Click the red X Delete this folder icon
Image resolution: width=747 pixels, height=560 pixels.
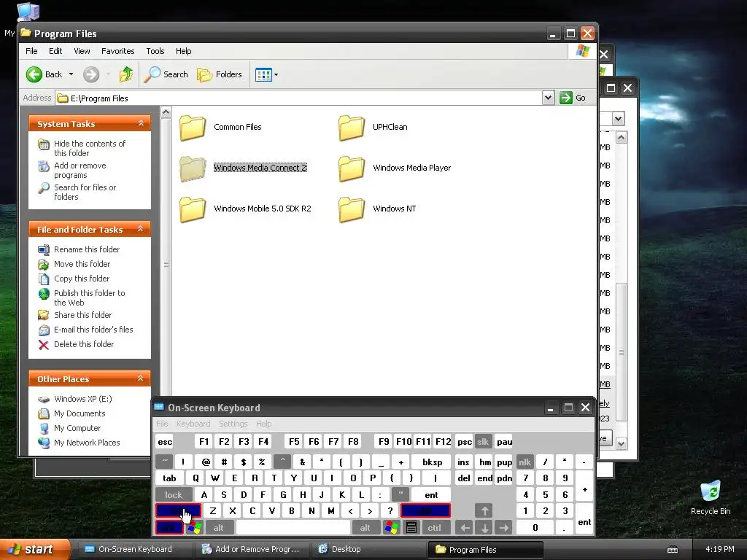(43, 345)
